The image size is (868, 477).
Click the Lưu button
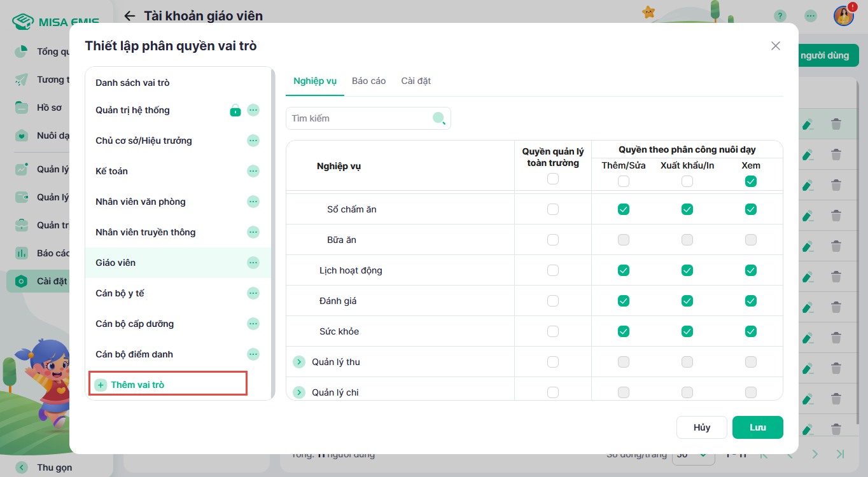(x=757, y=427)
